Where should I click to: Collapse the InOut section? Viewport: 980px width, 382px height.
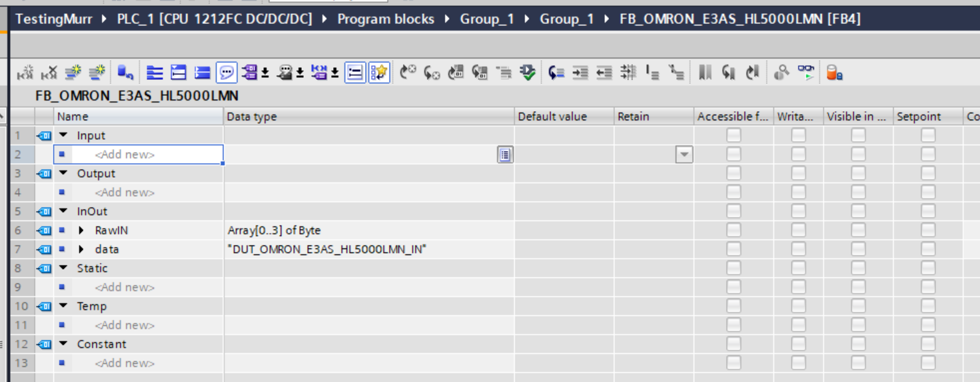coord(63,211)
